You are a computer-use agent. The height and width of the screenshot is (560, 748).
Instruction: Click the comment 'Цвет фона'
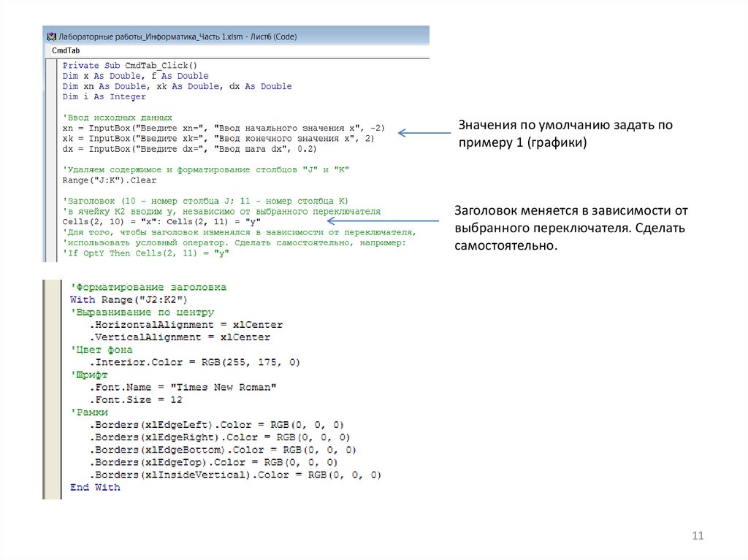(x=102, y=350)
